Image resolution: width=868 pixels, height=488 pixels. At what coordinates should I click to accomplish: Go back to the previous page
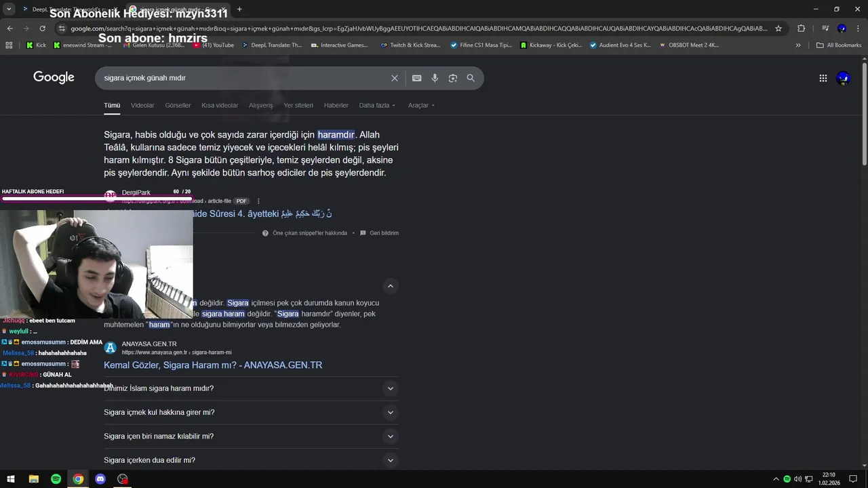point(9,28)
